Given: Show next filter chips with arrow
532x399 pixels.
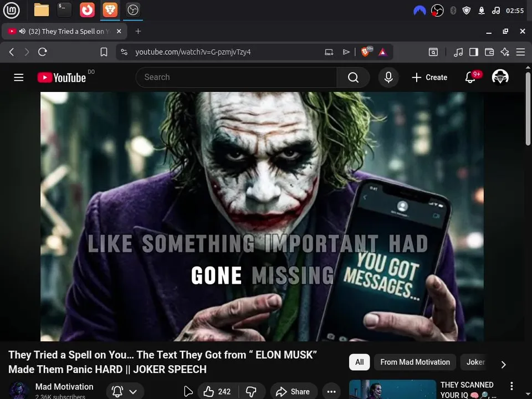Looking at the screenshot, I should pos(504,365).
